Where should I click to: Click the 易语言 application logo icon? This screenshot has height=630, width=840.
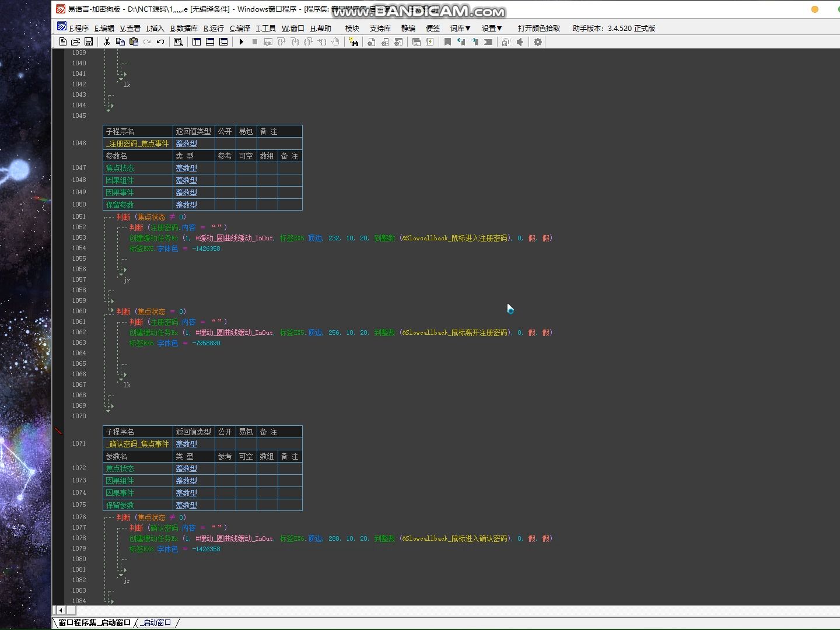click(61, 9)
